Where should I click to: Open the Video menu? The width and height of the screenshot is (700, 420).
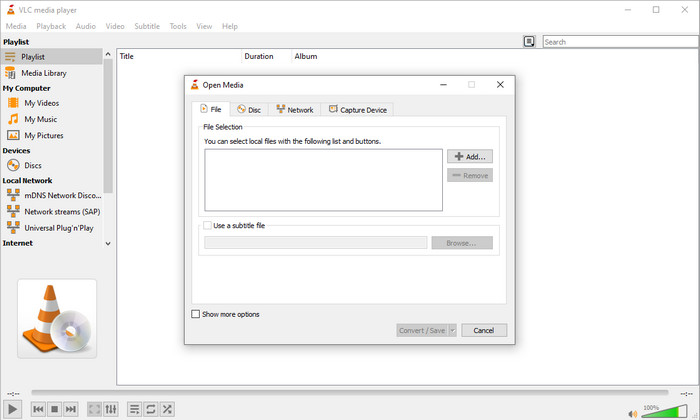(115, 26)
